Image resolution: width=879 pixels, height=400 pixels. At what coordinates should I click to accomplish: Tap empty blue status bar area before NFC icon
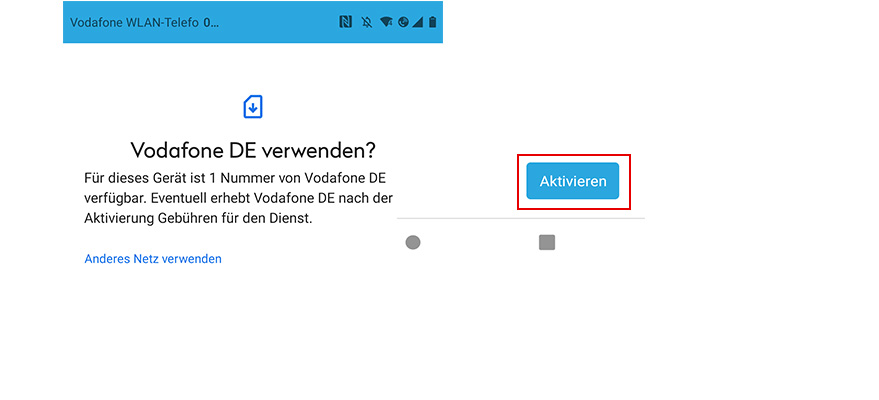click(279, 22)
